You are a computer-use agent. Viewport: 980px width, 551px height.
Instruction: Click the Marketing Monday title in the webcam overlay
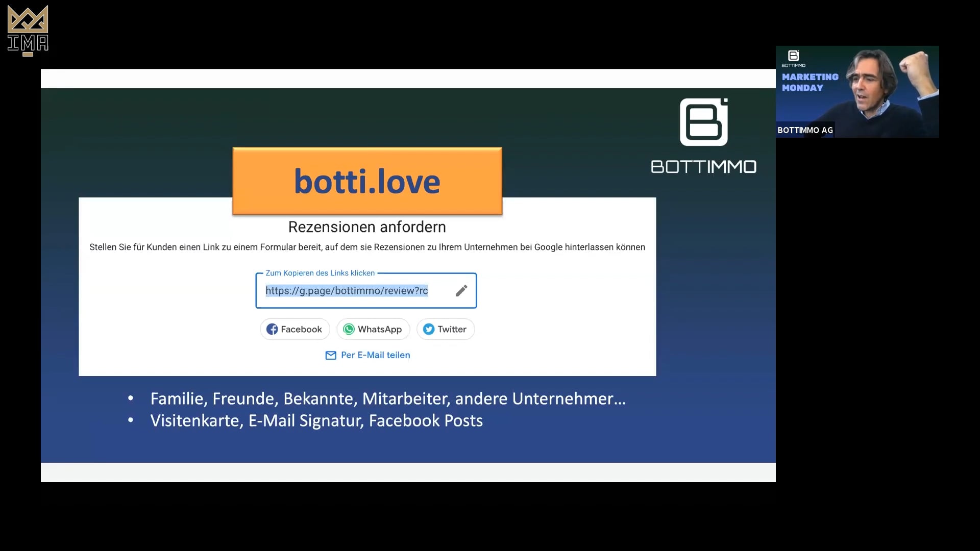[810, 82]
